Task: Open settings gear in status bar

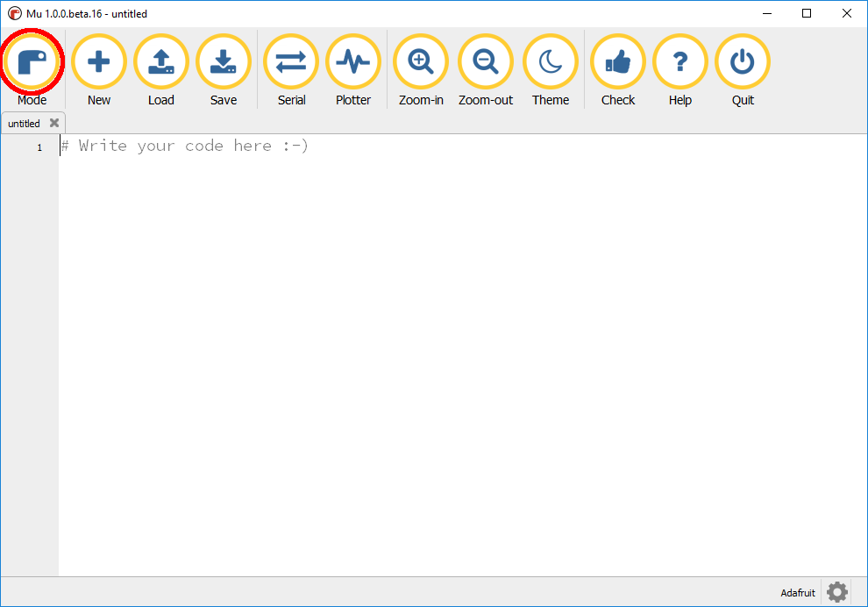Action: [837, 592]
